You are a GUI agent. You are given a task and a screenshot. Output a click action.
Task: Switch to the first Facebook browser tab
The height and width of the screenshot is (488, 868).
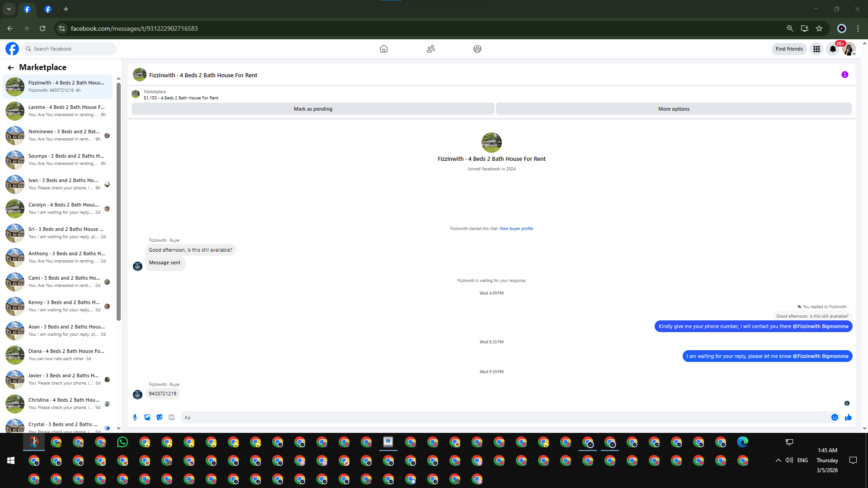point(27,9)
